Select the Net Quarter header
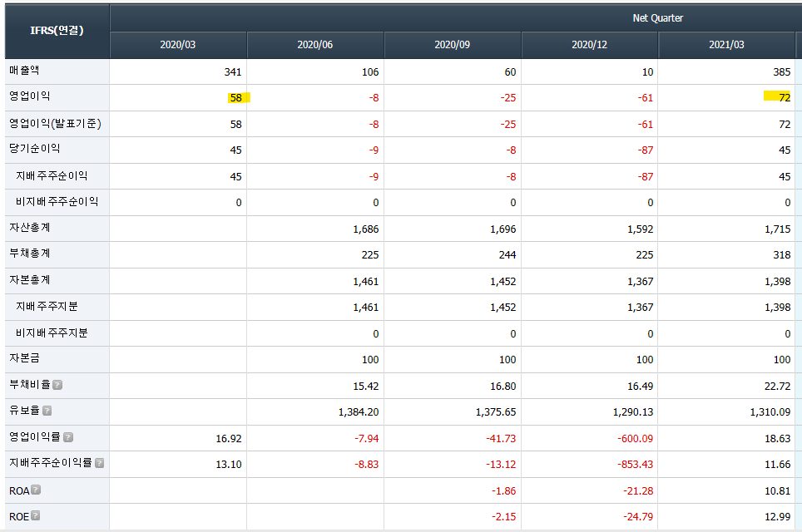 point(657,17)
